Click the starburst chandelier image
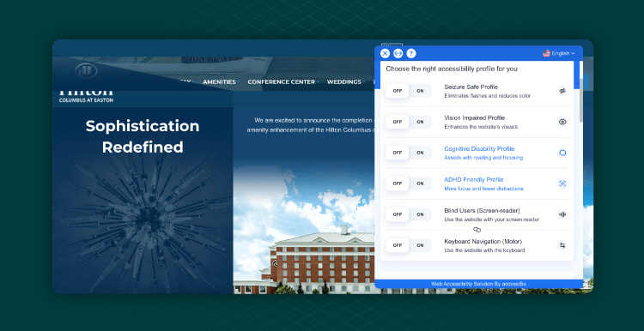The width and height of the screenshot is (644, 331). pos(143,221)
